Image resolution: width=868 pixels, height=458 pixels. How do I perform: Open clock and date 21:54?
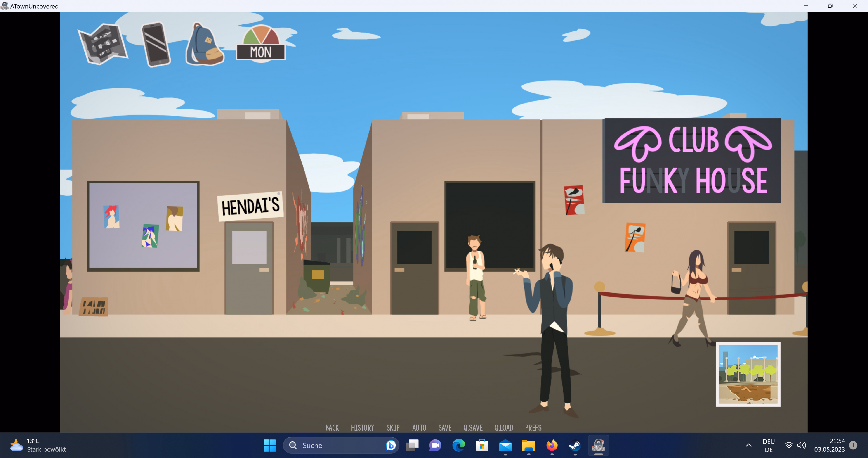830,446
